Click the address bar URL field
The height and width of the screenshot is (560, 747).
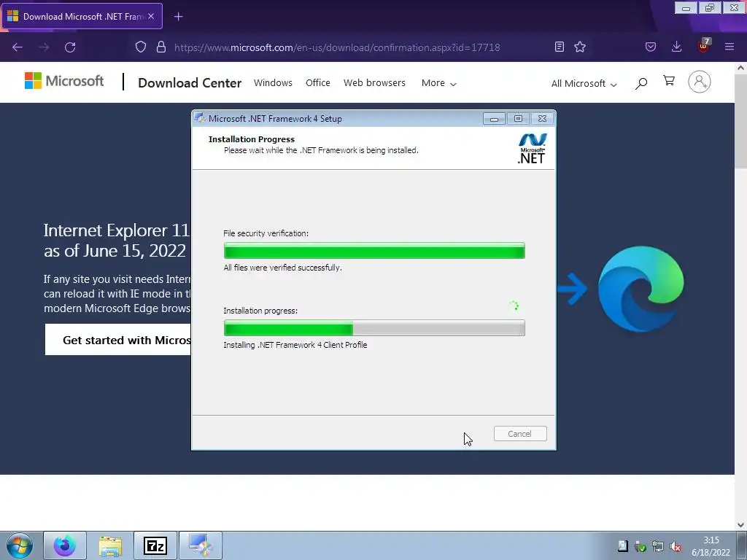337,47
